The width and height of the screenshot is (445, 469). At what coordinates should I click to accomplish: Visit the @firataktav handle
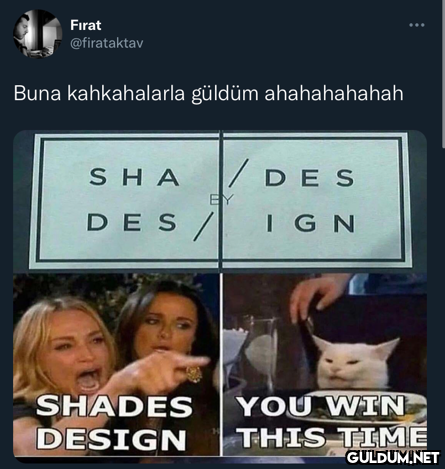[107, 43]
